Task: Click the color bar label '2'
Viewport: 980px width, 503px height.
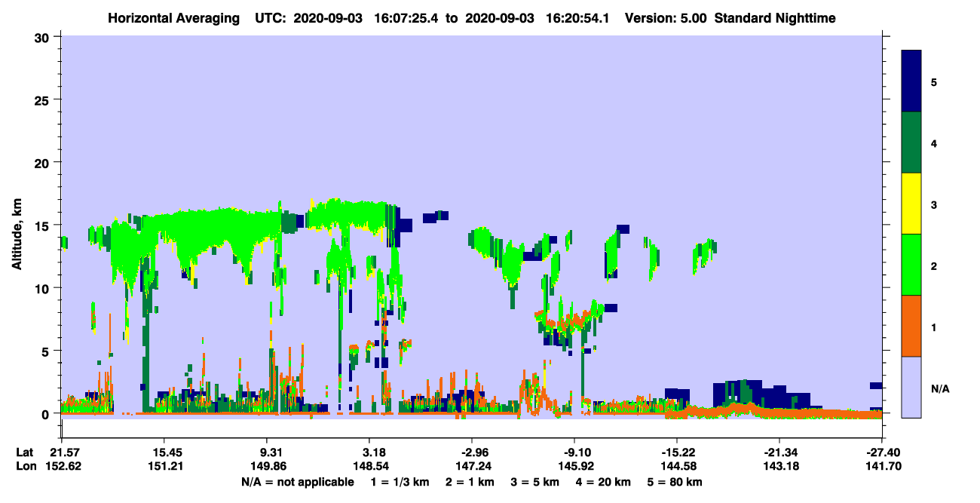Action: [934, 265]
